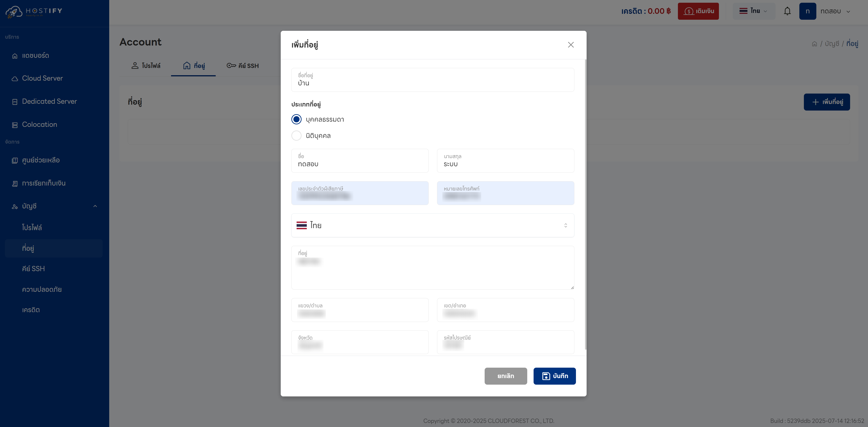Switch to the คีย์ SSH tab
This screenshot has width=868, height=427.
pos(243,66)
